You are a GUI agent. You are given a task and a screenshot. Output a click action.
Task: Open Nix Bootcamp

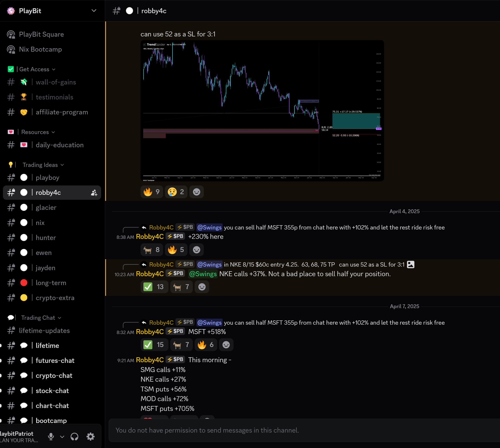[x=40, y=49]
